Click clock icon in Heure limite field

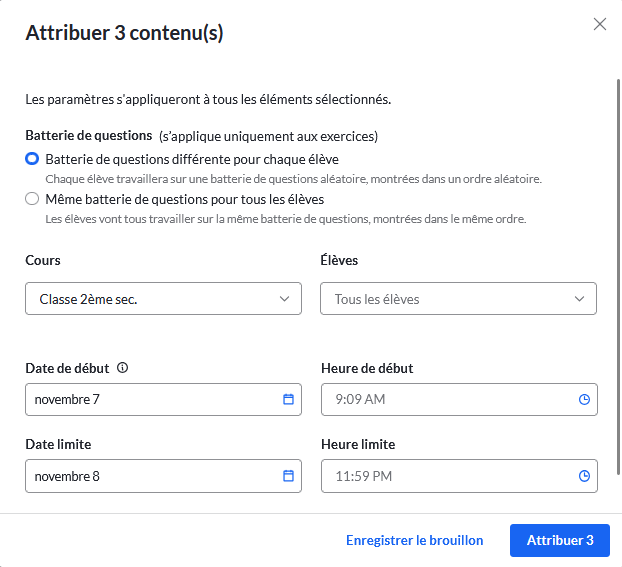tap(584, 476)
